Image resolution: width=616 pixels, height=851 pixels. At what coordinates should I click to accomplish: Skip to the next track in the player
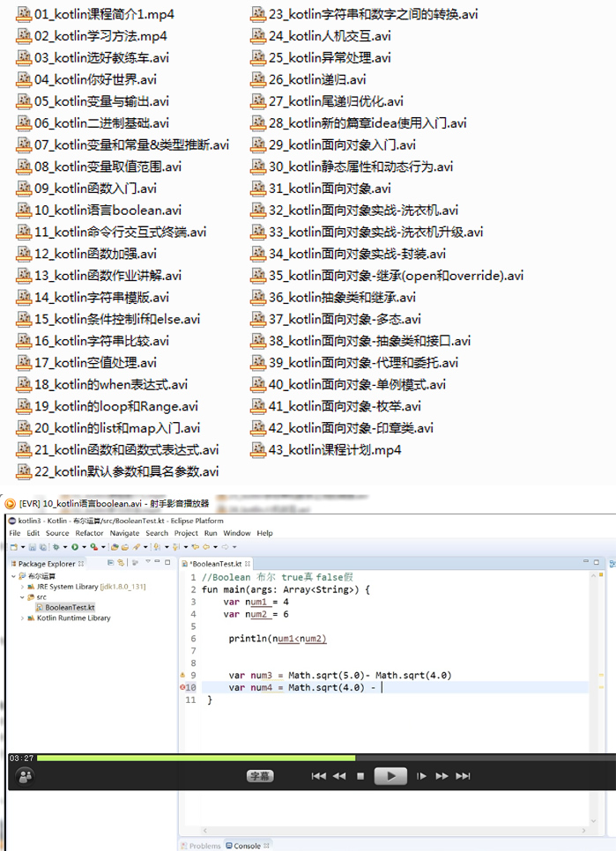(464, 776)
